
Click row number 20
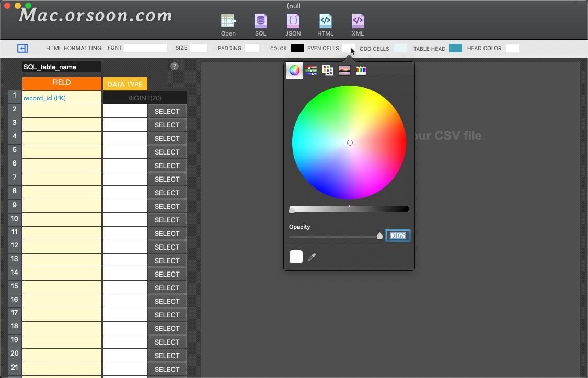tap(15, 353)
